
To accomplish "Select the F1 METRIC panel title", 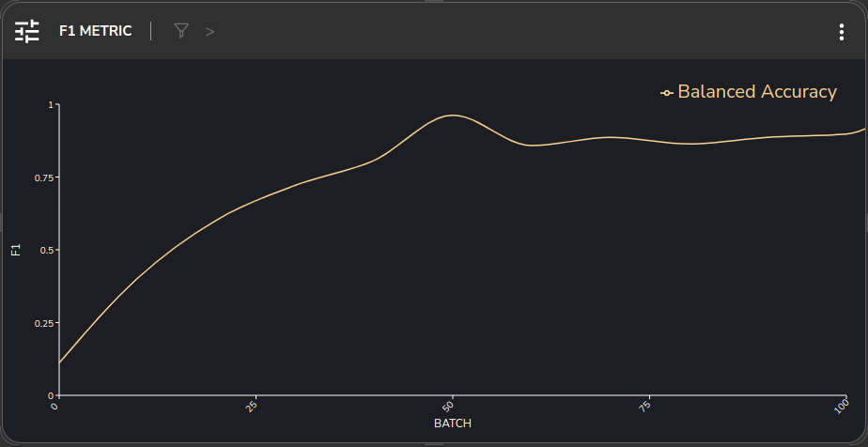I will pos(95,31).
